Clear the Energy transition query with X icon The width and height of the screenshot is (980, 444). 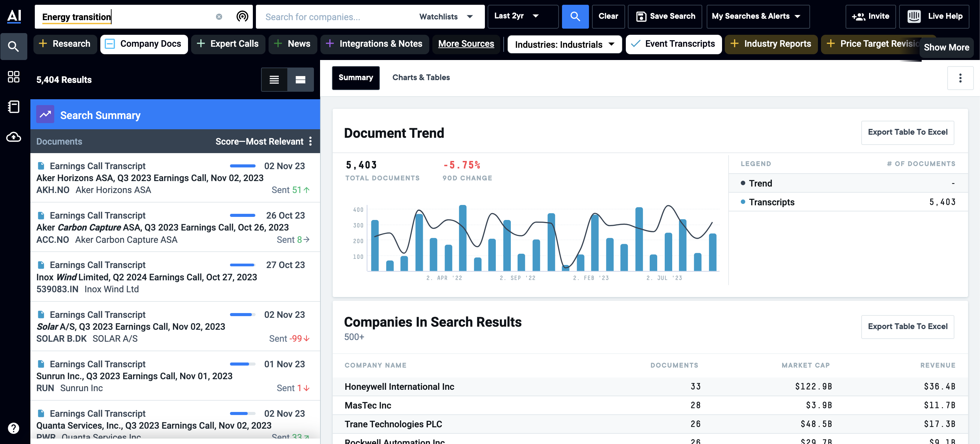[219, 16]
